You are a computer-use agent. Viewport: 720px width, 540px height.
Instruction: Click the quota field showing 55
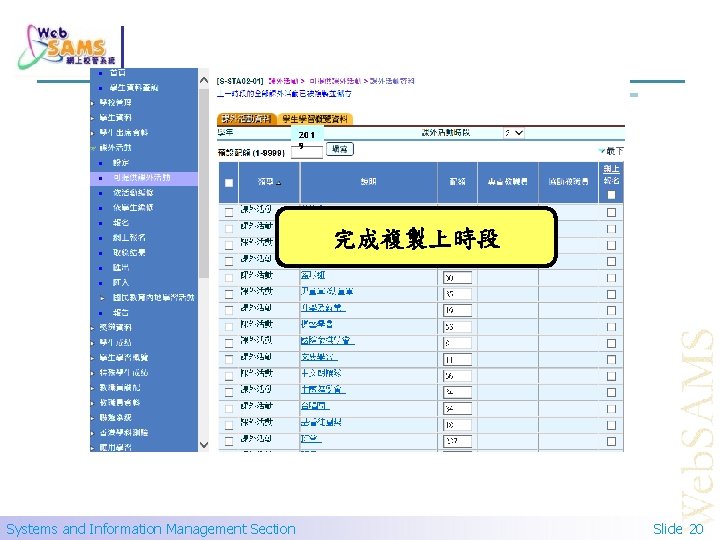(x=457, y=327)
